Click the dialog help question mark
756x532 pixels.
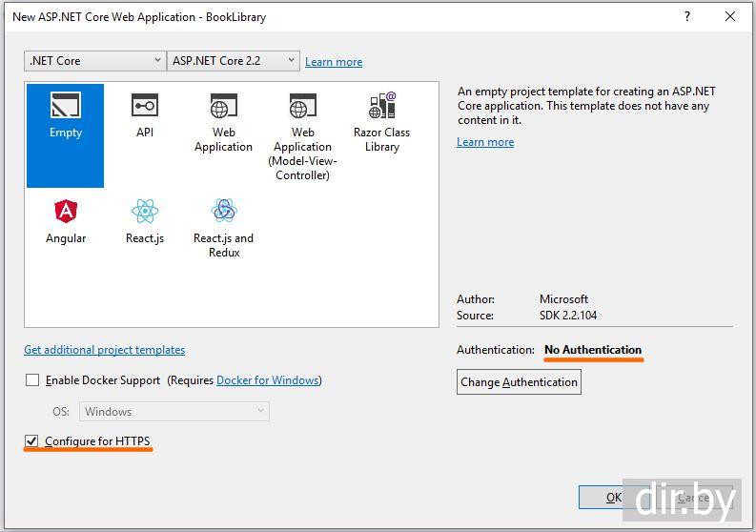pos(686,16)
